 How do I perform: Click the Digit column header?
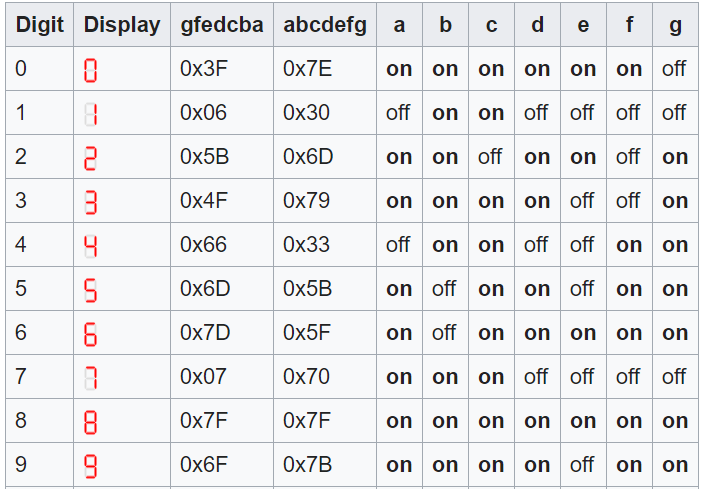40,25
